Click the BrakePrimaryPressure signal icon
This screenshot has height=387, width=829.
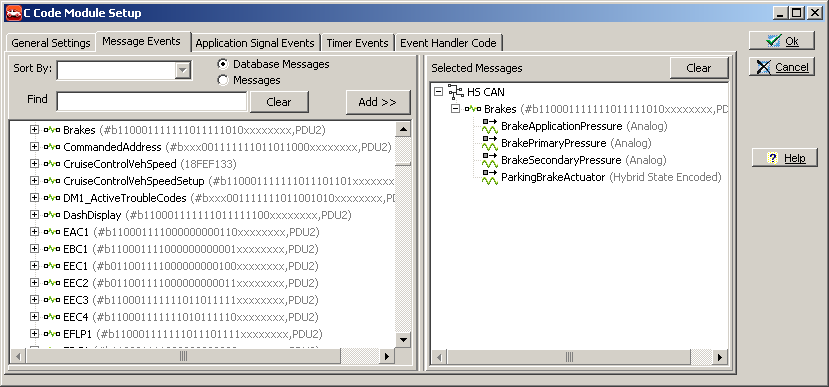click(490, 143)
